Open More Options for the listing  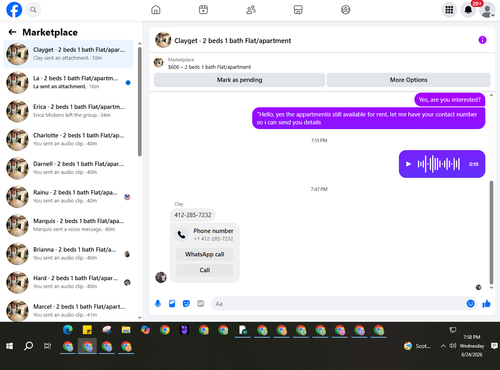[408, 80]
